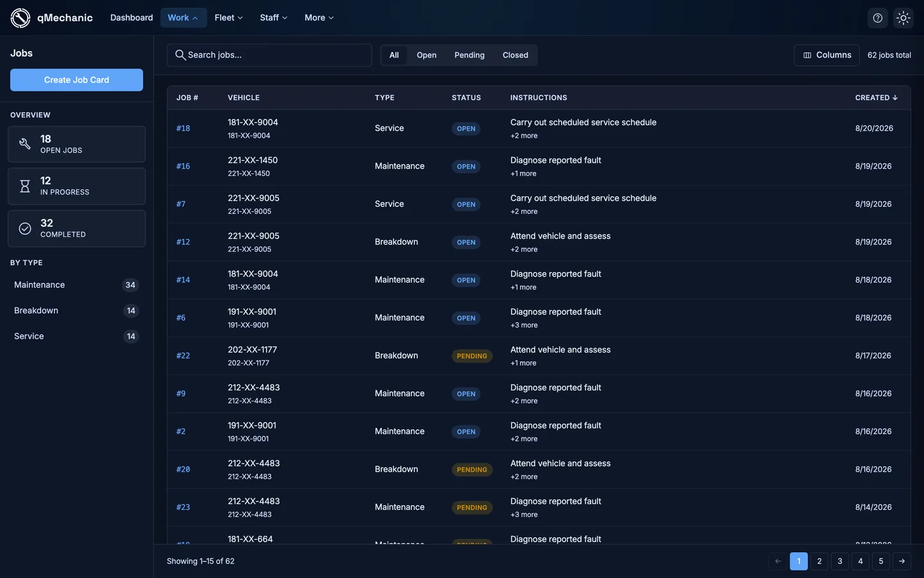Select the All filter tab
Image resolution: width=924 pixels, height=578 pixels.
pos(394,55)
